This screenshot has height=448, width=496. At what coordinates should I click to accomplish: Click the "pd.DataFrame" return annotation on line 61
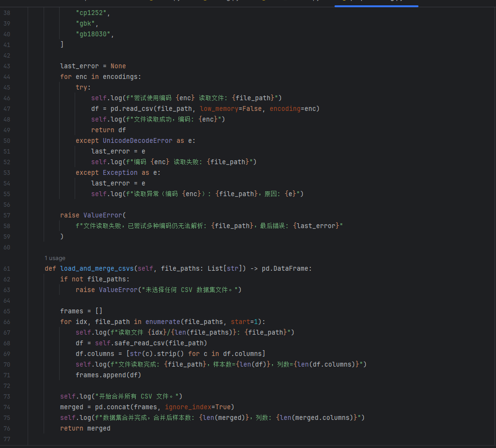click(x=285, y=268)
